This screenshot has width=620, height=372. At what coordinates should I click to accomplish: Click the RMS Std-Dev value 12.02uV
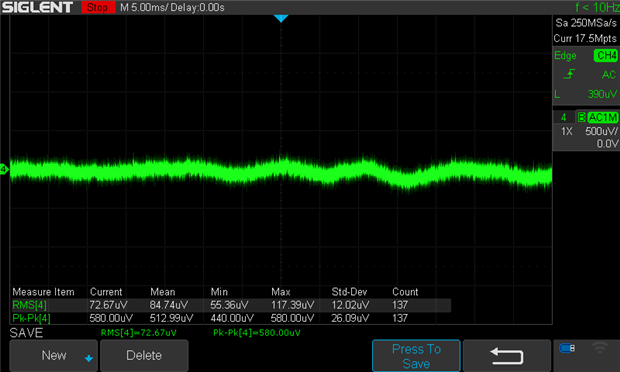point(350,305)
